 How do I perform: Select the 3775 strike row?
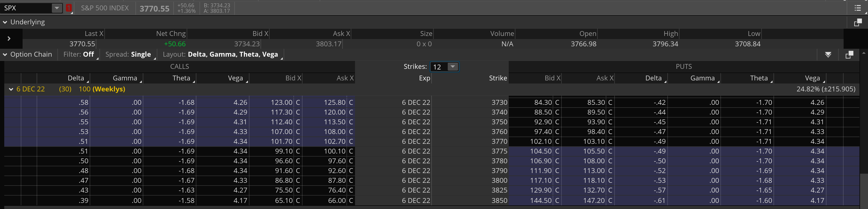click(x=499, y=151)
